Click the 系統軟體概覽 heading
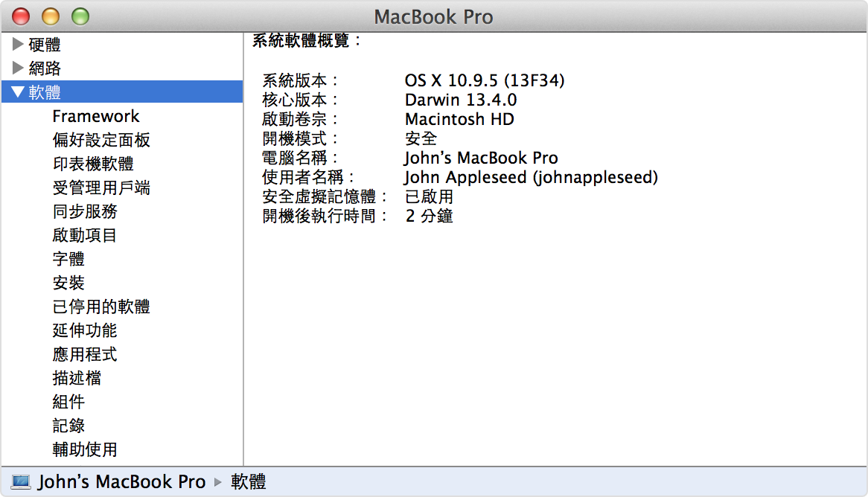The image size is (868, 497). click(307, 40)
